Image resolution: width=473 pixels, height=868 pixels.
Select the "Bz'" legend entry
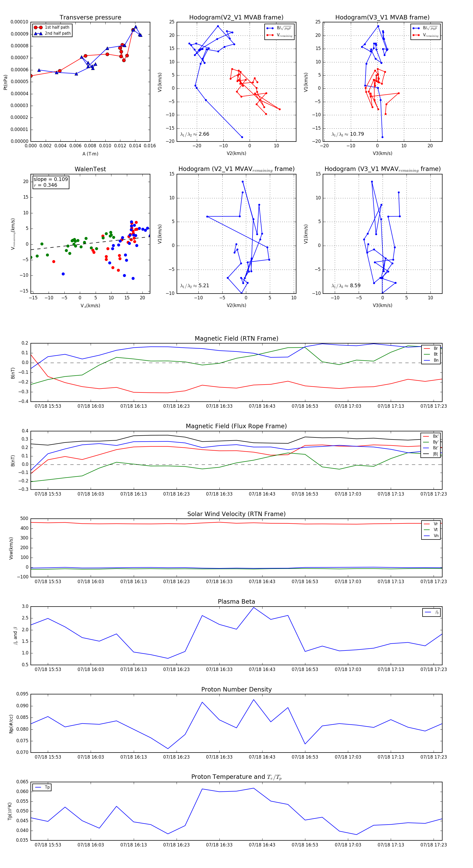click(431, 448)
